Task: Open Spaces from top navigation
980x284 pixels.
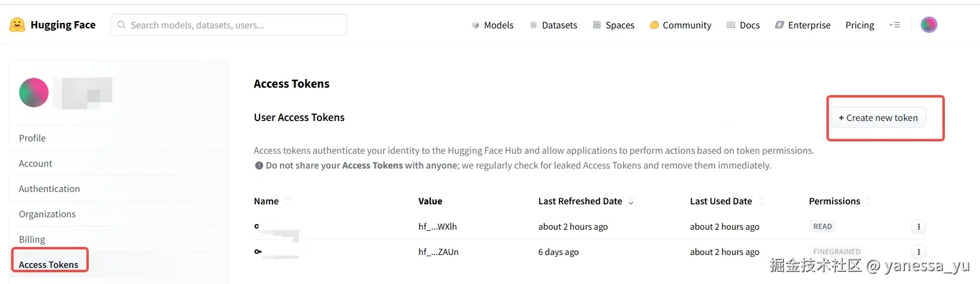Action: coord(613,25)
